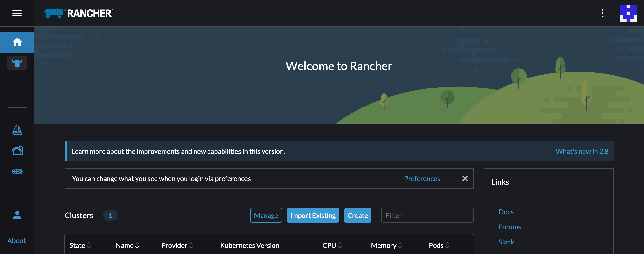The image size is (644, 254).
Task: Open the vertical three-dot page actions menu
Action: pyautogui.click(x=602, y=13)
